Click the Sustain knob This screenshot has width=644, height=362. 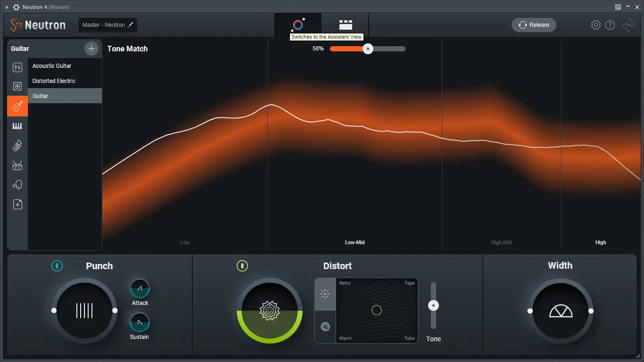[140, 322]
